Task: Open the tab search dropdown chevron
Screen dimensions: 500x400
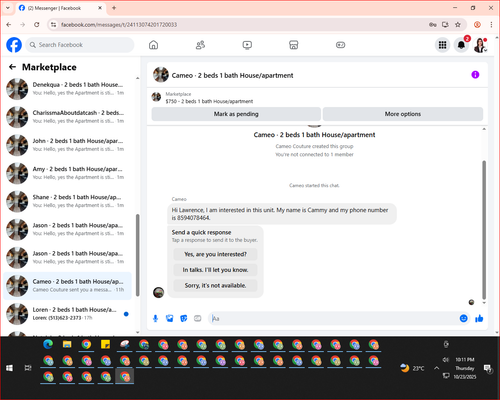Action: (8, 8)
